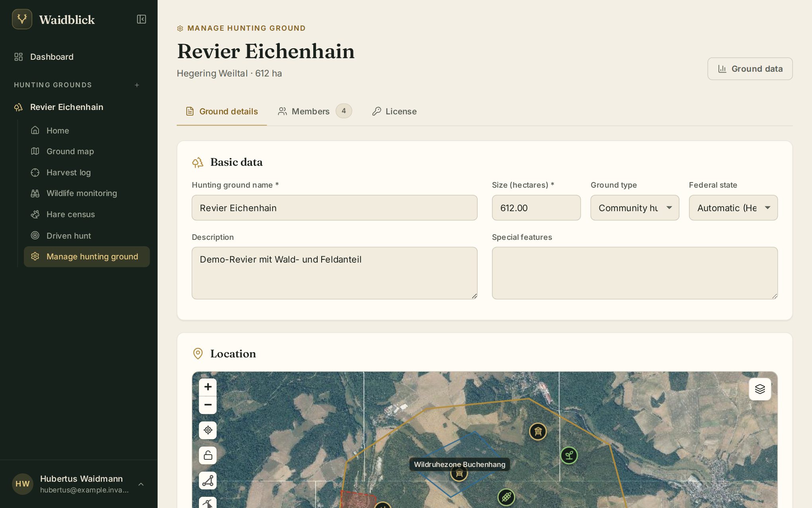Add a hunting ground with plus icon
The width and height of the screenshot is (812, 508).
[x=137, y=85]
